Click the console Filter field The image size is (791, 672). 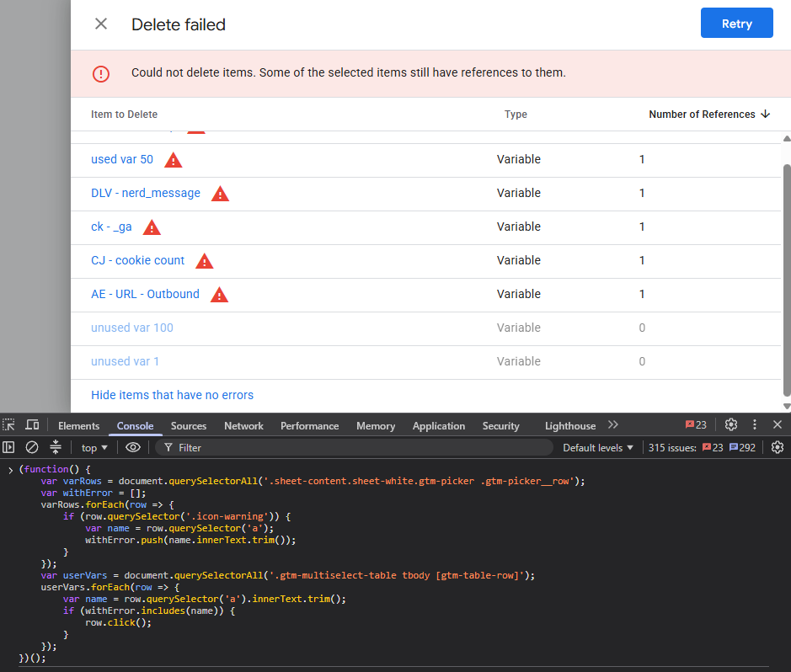coord(354,448)
